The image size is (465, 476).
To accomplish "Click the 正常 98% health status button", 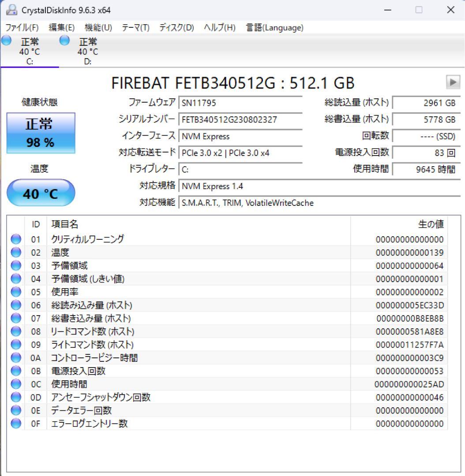I will 41,132.
